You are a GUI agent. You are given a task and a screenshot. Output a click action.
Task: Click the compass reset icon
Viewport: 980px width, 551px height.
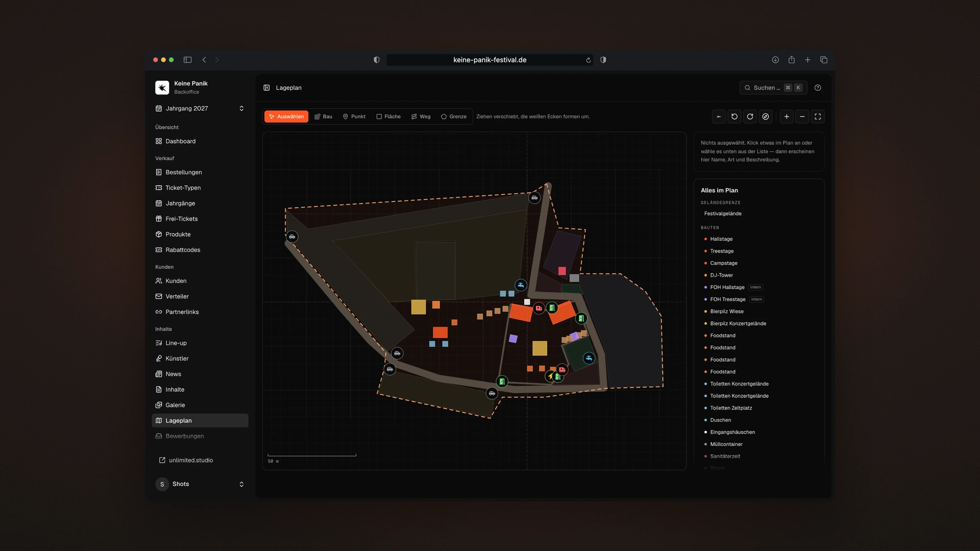(x=766, y=117)
